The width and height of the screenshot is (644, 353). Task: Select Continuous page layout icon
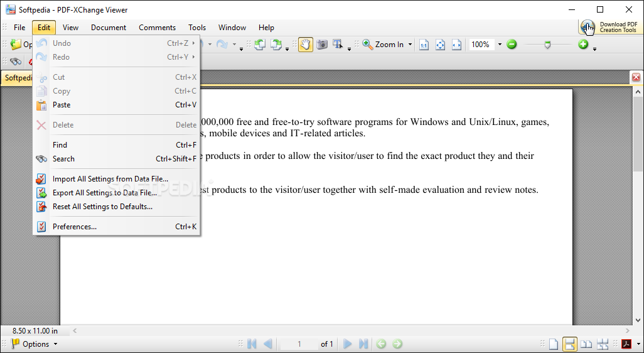570,344
